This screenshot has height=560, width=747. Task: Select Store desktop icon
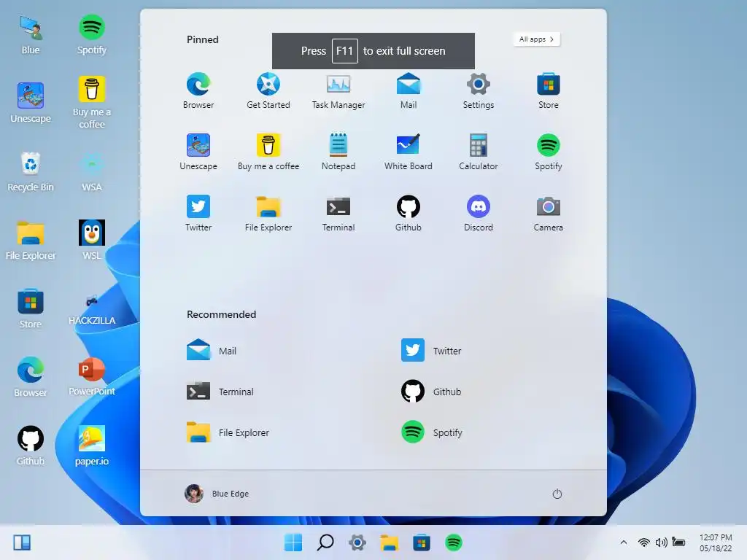click(x=31, y=308)
